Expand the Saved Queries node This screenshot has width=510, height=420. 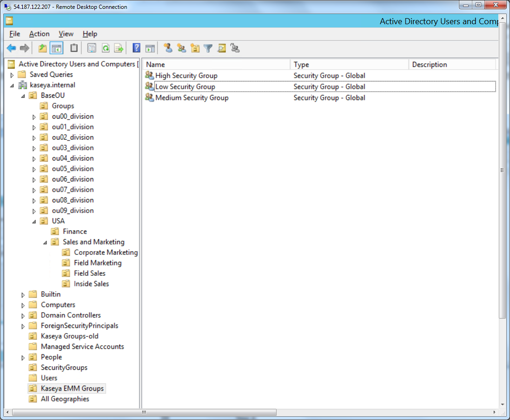pos(12,75)
